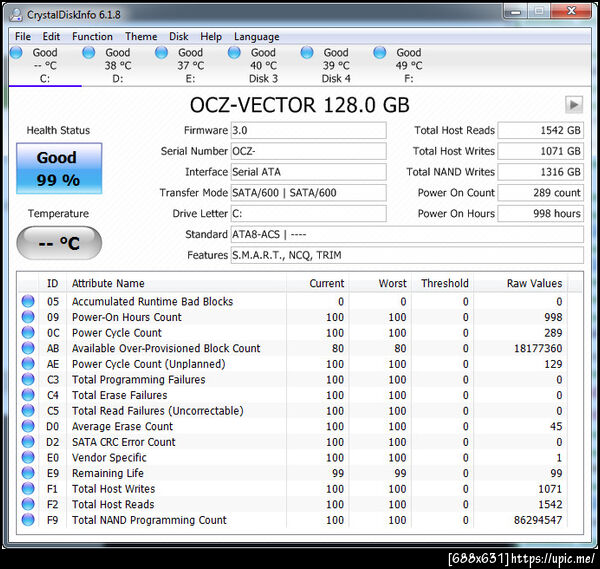Click the Standard field showing ATA8-ACS
Viewport: 600px width, 569px height.
[407, 234]
